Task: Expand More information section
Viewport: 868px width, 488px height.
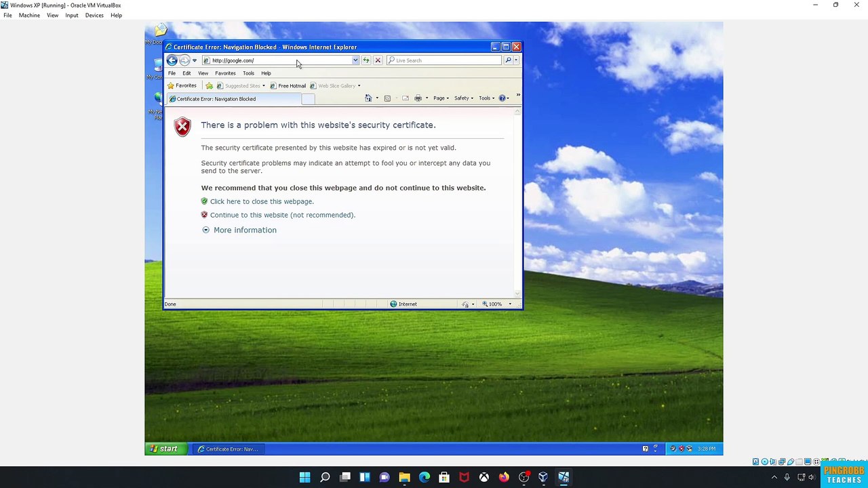Action: click(x=239, y=230)
